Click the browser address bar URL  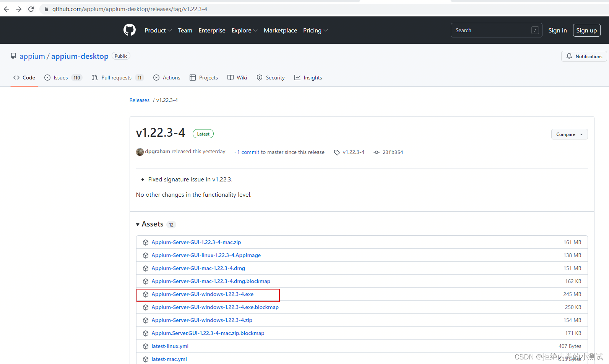tap(130, 9)
